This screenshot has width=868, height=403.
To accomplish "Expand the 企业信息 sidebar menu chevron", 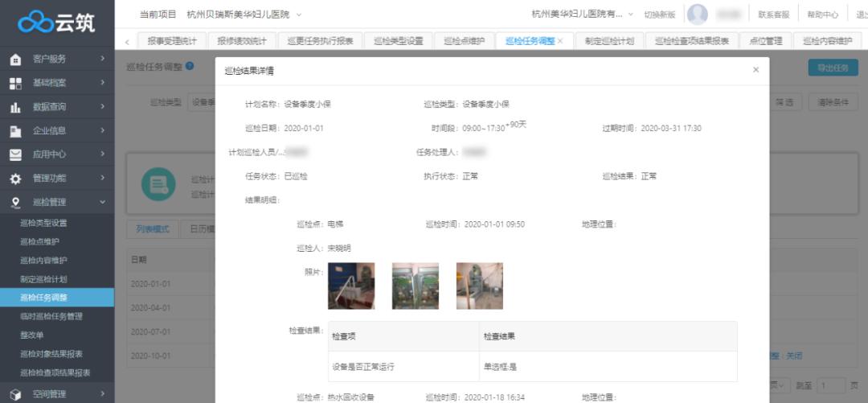I will point(102,130).
